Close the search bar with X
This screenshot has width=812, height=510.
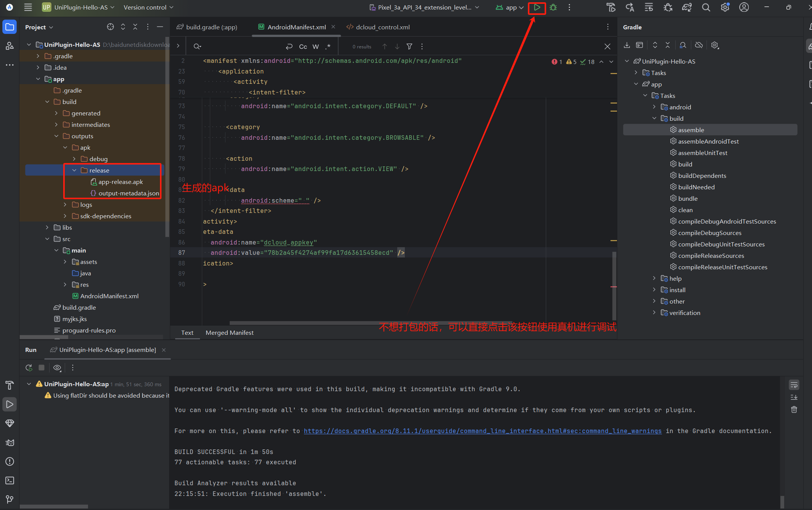tap(607, 46)
